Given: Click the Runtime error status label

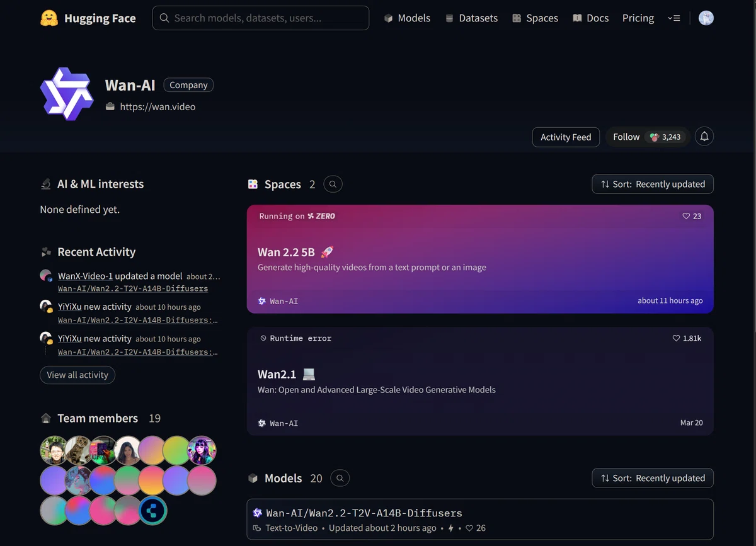Looking at the screenshot, I should (x=296, y=338).
